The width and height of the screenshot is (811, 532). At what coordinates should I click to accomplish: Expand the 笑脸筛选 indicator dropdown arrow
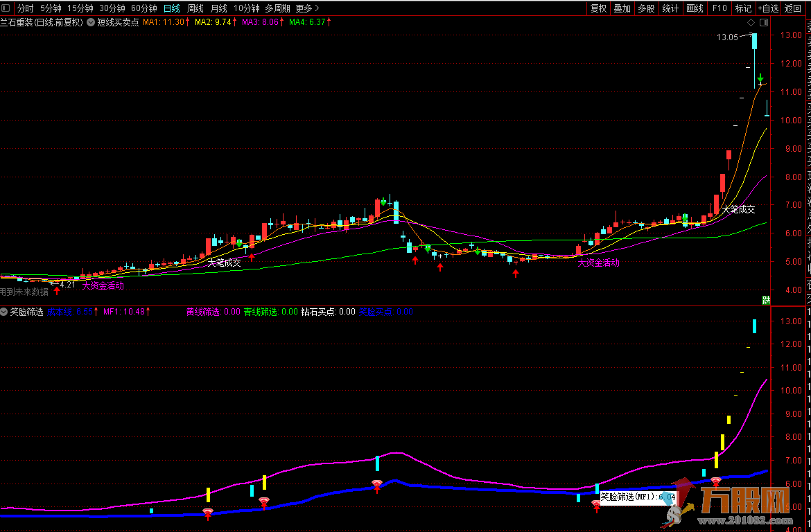coord(4,312)
